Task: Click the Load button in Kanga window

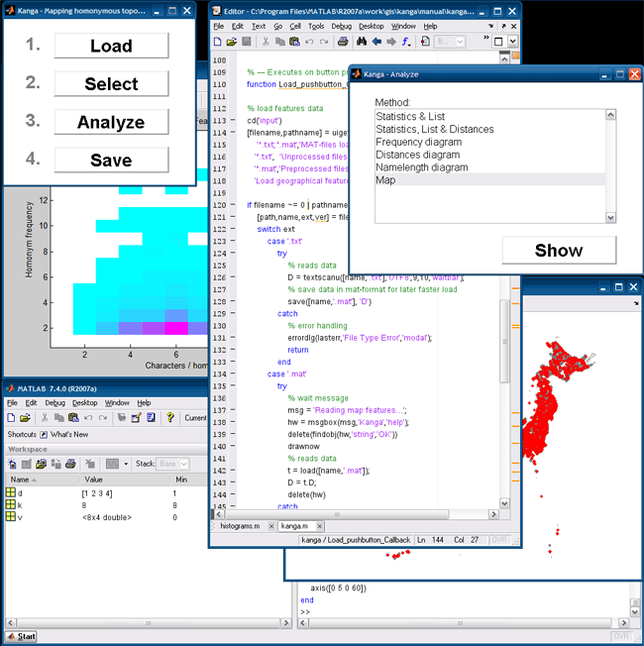Action: 111,46
